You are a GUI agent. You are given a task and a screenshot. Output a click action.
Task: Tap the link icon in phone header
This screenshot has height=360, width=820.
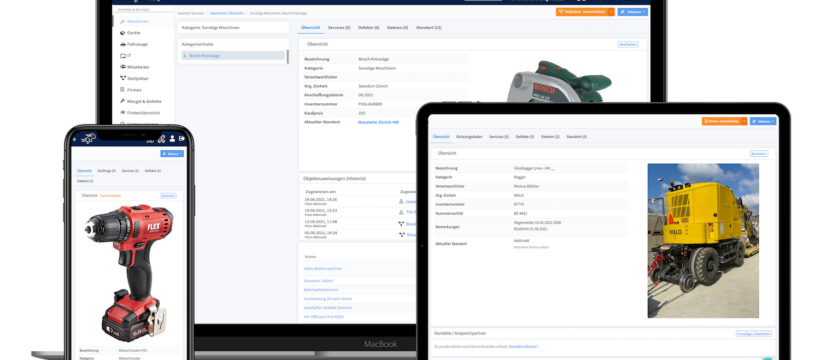pos(161,139)
